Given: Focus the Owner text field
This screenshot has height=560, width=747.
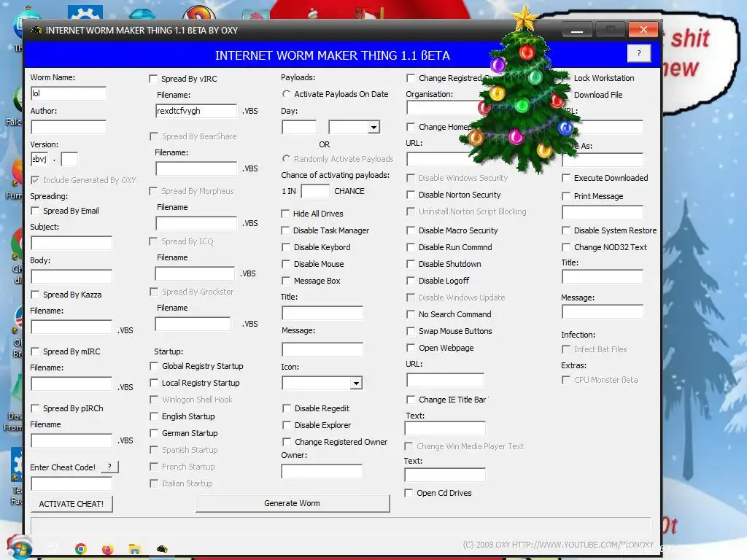Looking at the screenshot, I should 322,472.
